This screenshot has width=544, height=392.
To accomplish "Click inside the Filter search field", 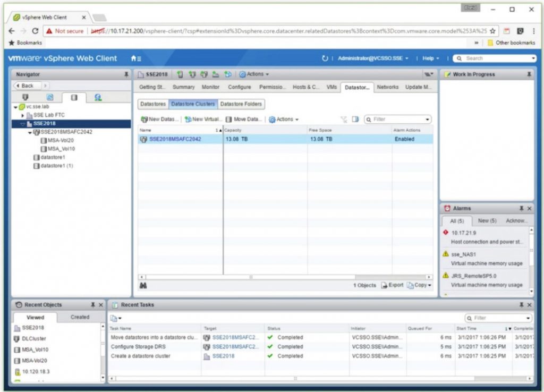I will click(x=398, y=118).
